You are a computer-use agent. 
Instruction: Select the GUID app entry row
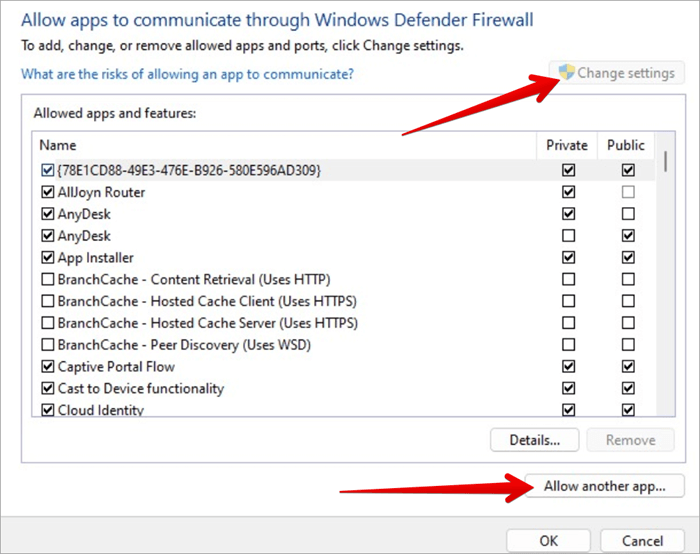[189, 171]
